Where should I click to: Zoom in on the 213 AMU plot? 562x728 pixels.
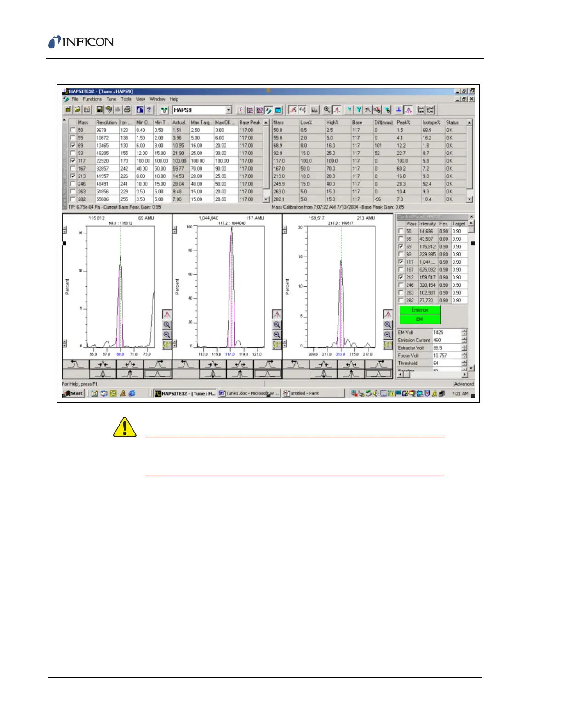tap(388, 324)
